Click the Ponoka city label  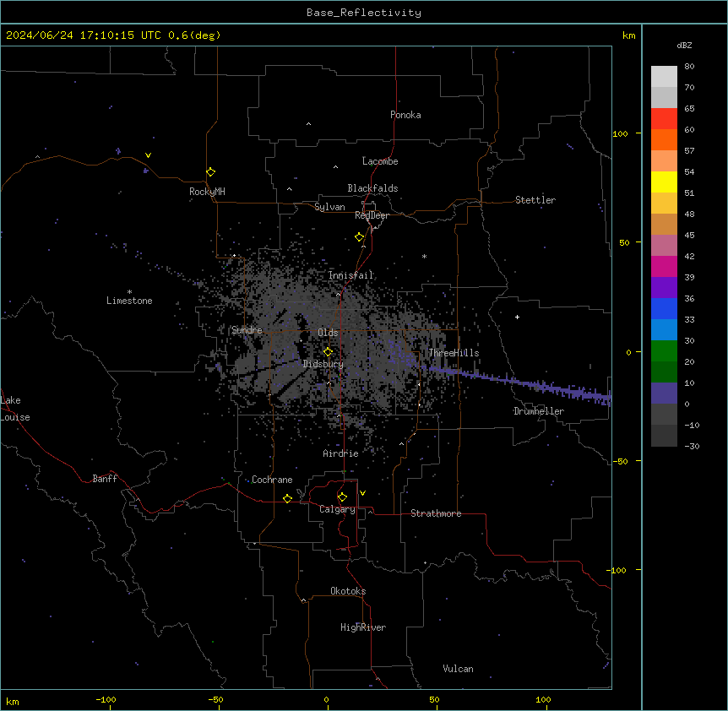click(x=405, y=115)
